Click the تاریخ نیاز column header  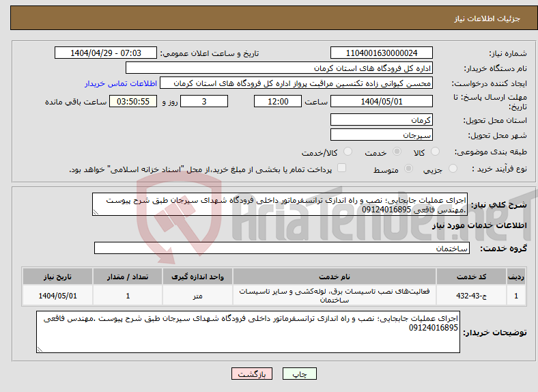point(57,277)
